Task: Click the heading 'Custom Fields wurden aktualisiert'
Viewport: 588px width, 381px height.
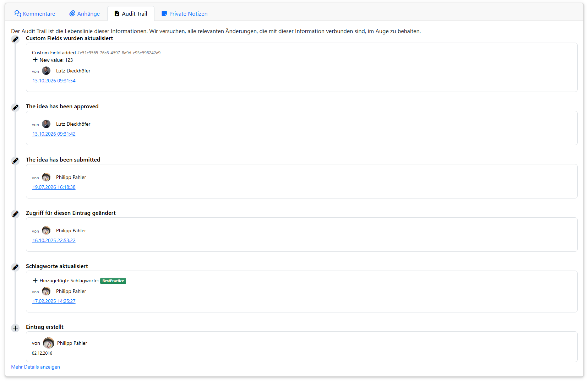Action: [70, 38]
